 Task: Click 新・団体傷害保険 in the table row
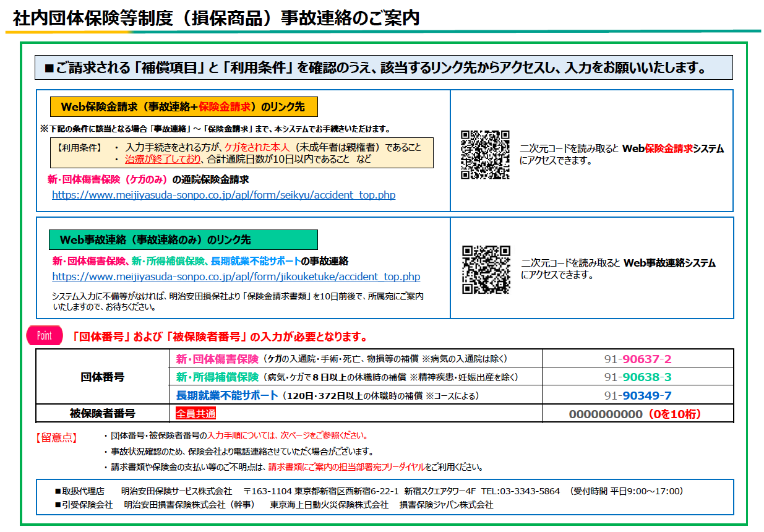click(x=217, y=359)
